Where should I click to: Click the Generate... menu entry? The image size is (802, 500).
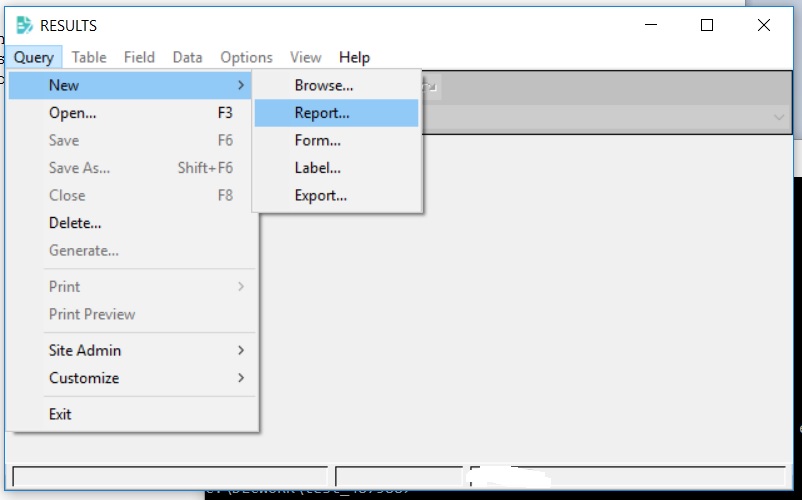click(x=130, y=251)
